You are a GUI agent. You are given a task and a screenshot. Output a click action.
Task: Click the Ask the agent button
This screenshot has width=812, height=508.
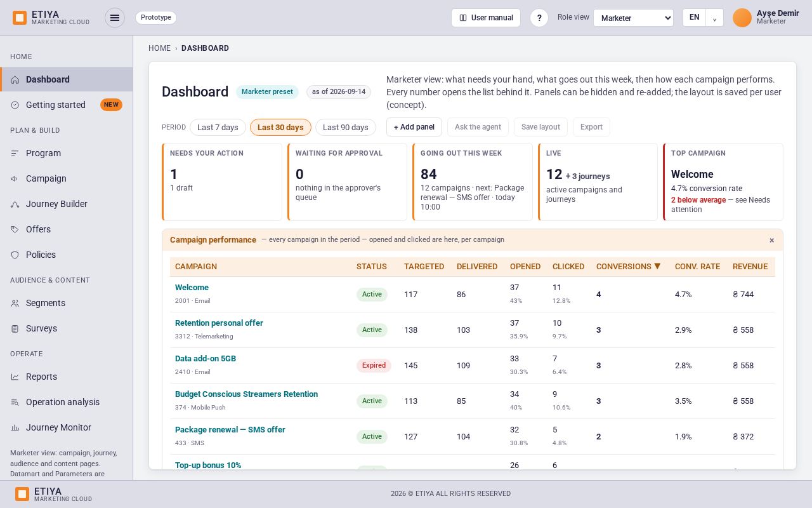tap(478, 127)
